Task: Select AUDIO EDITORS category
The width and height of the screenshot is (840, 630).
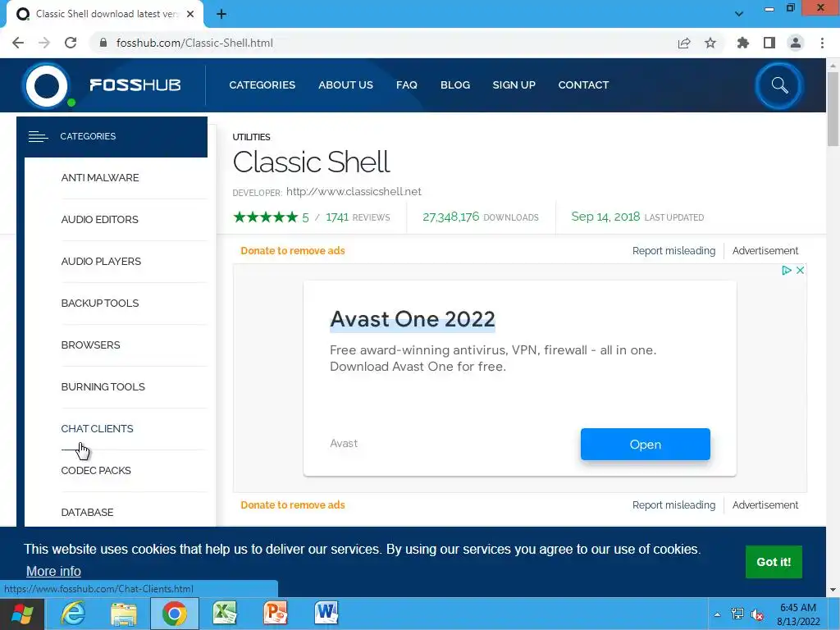Action: click(99, 220)
